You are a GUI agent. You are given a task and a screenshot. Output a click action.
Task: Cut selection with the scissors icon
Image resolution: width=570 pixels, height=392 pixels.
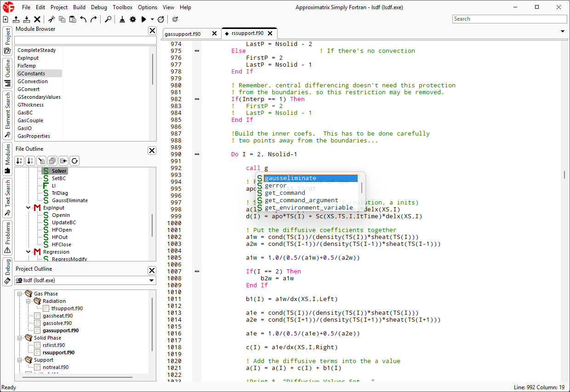[51, 19]
